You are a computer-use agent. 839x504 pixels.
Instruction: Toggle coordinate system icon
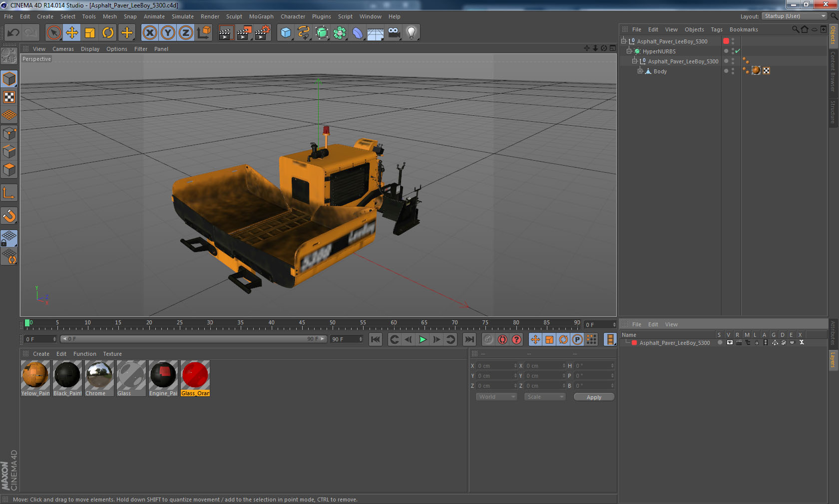[x=204, y=33]
